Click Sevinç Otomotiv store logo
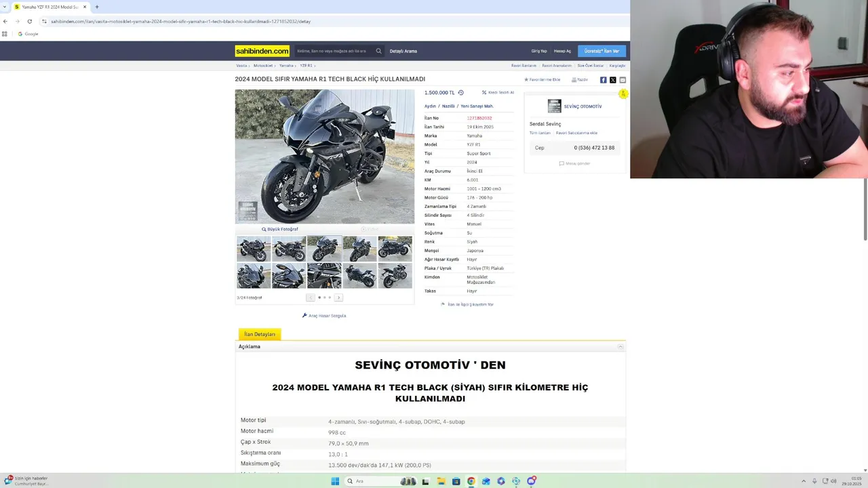 [554, 106]
